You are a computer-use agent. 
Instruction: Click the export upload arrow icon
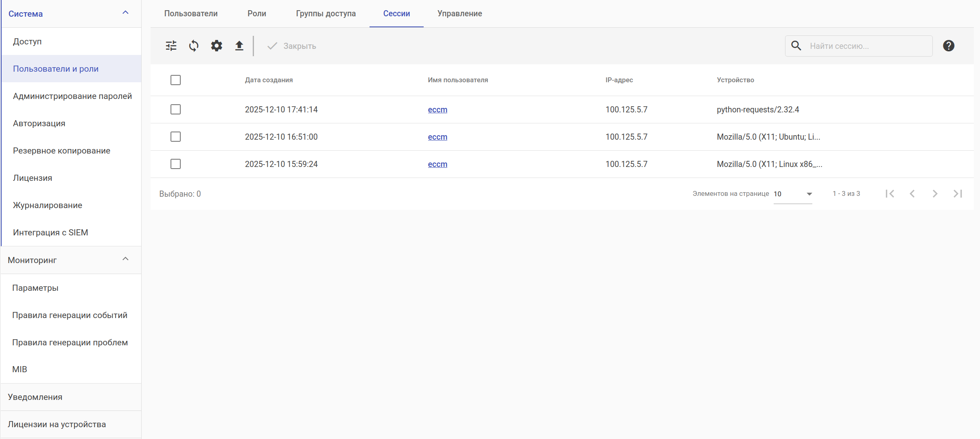coord(239,46)
